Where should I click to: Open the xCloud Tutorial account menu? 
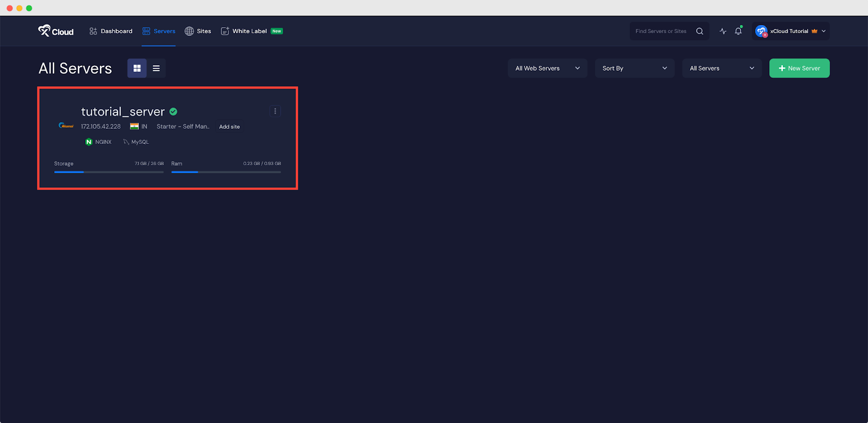pyautogui.click(x=791, y=31)
